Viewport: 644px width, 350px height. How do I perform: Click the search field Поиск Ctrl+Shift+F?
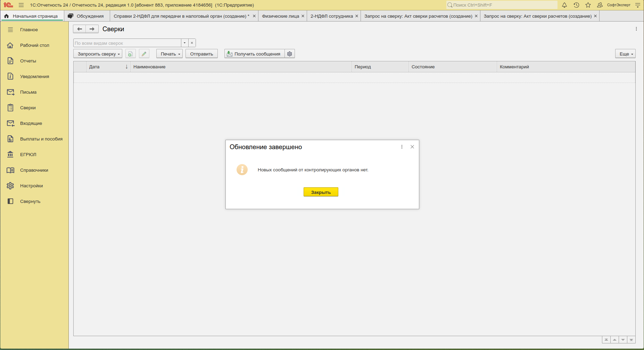click(x=502, y=5)
